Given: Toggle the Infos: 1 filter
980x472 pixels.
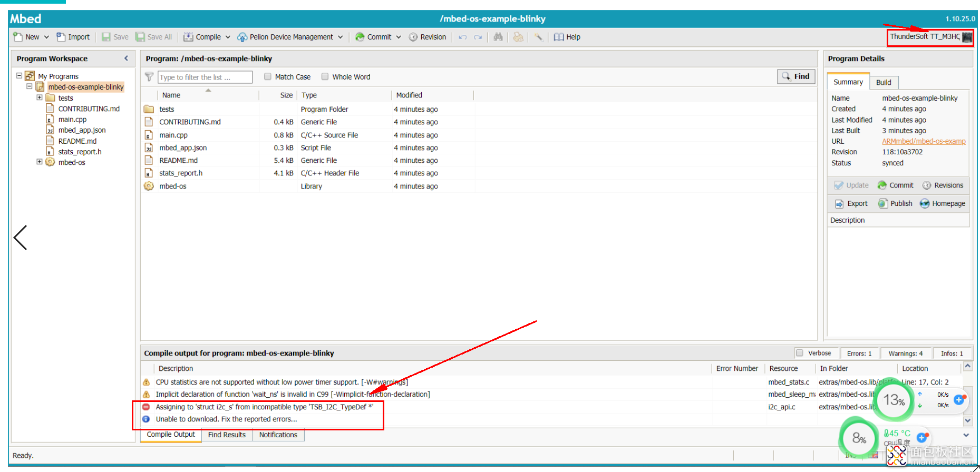Looking at the screenshot, I should click(x=952, y=353).
